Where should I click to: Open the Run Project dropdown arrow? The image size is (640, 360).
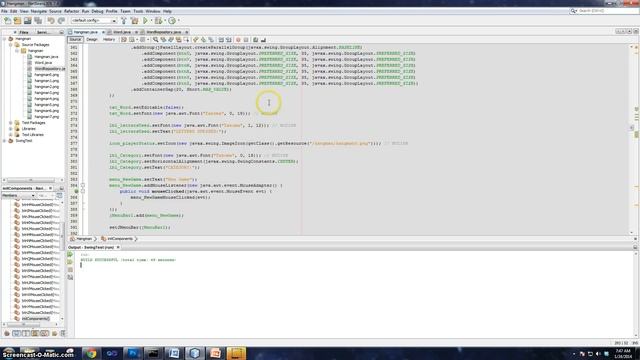pos(151,20)
